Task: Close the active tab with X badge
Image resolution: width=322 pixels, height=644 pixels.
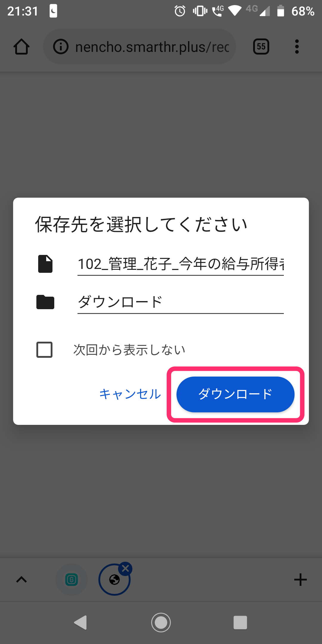Action: coord(126,569)
